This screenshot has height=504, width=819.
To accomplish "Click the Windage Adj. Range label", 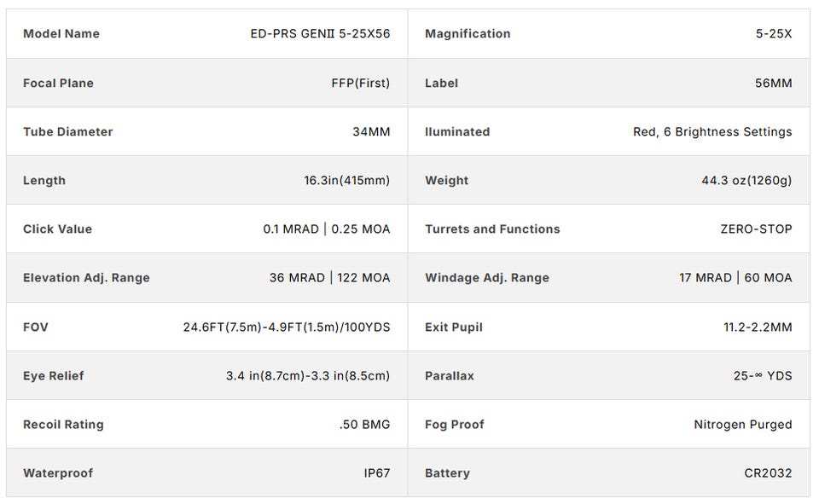I will 487,277.
